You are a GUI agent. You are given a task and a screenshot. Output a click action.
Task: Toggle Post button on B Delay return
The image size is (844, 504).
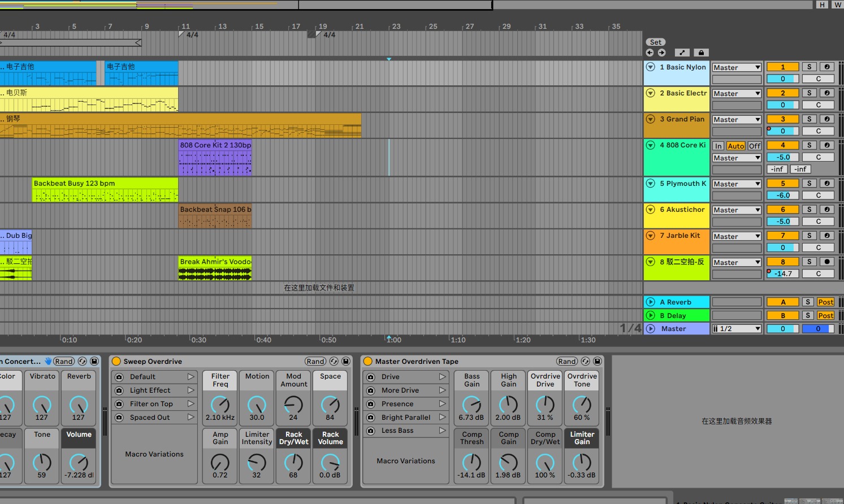click(x=825, y=315)
